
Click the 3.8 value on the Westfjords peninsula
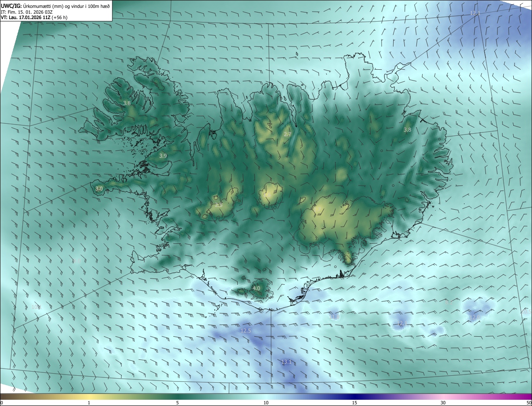click(x=127, y=103)
